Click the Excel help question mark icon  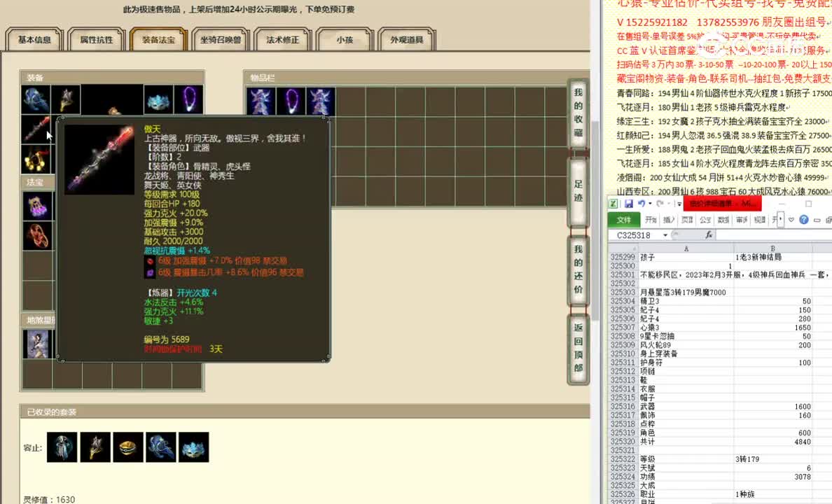804,220
